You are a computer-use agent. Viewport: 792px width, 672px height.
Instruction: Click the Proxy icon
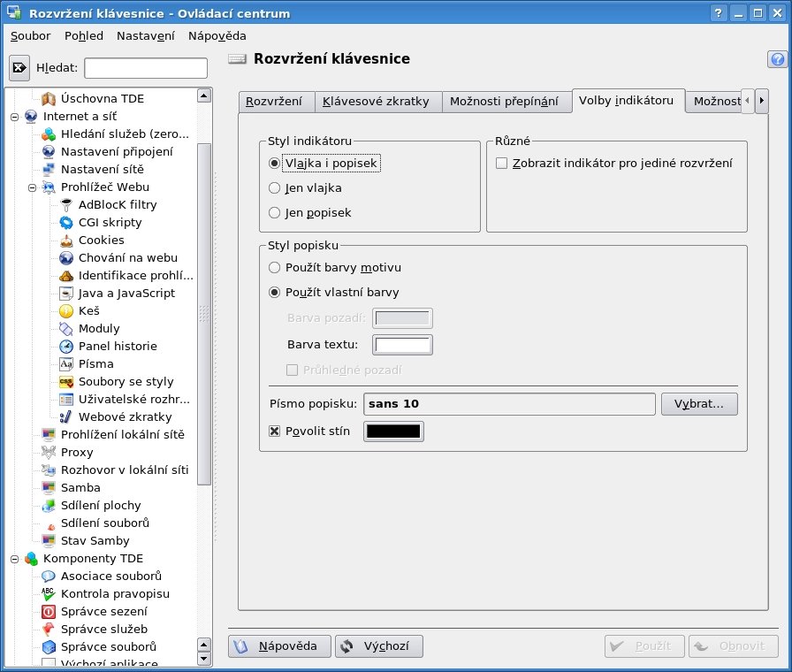49,452
